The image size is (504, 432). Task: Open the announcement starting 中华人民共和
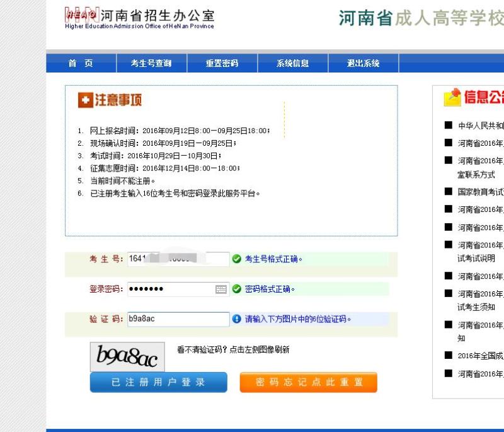coord(481,126)
